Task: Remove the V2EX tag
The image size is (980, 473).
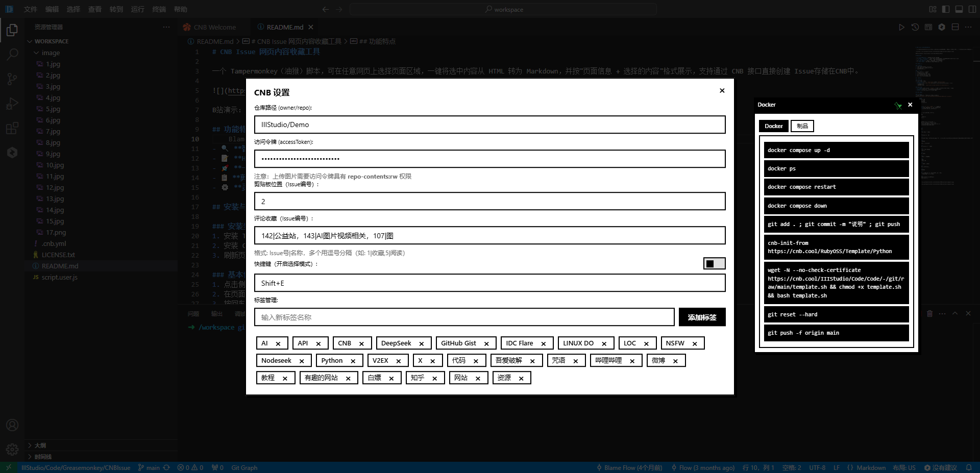Action: pyautogui.click(x=399, y=361)
